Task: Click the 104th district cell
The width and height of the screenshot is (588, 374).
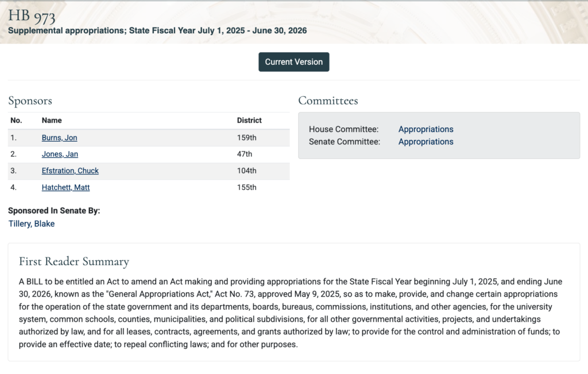Action: [x=247, y=171]
